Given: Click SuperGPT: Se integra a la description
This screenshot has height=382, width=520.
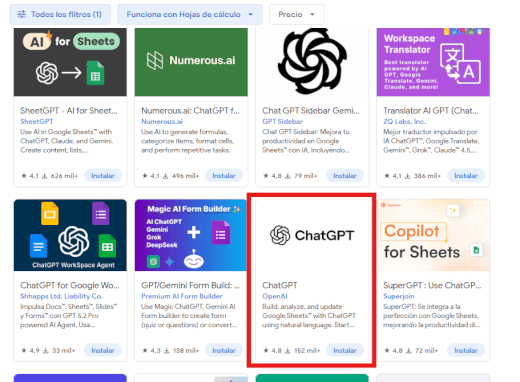Looking at the screenshot, I should [431, 316].
